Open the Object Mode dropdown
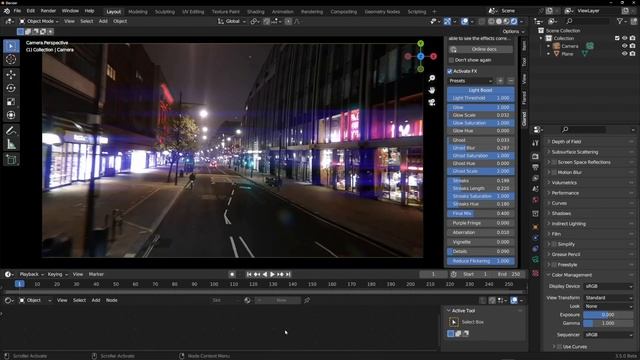The height and width of the screenshot is (360, 640). pyautogui.click(x=39, y=21)
